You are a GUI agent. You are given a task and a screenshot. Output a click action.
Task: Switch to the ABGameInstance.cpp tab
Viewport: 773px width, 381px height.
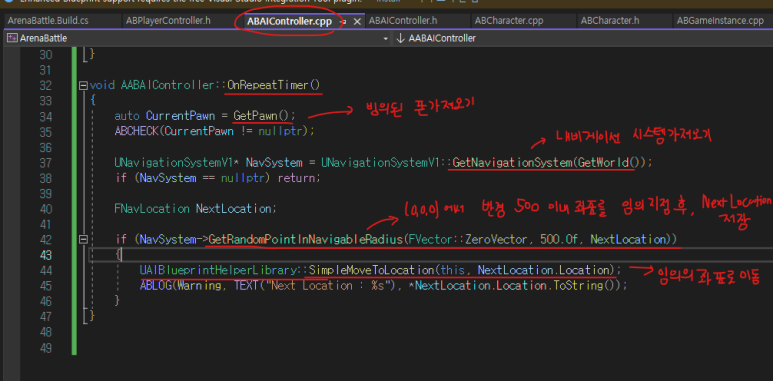click(x=720, y=21)
